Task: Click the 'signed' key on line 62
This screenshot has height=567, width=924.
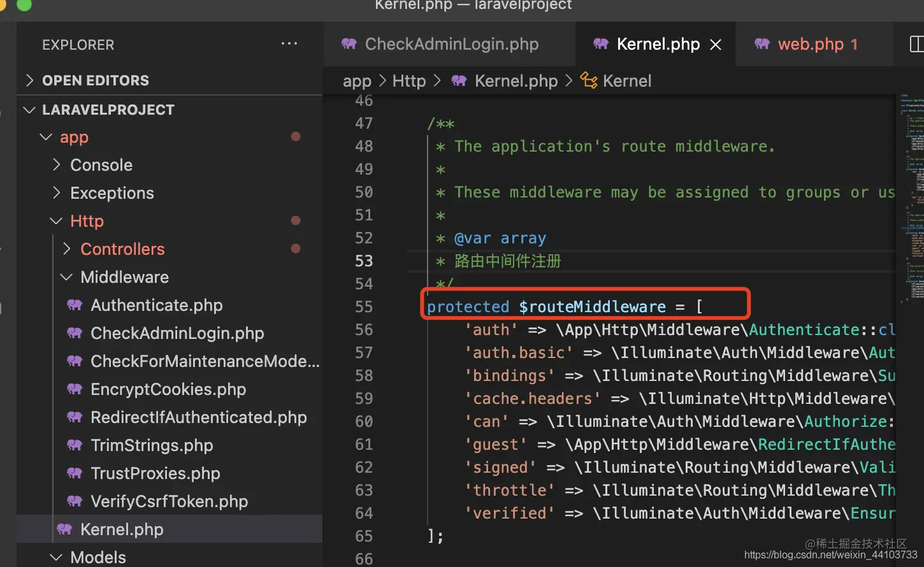Action: (500, 468)
